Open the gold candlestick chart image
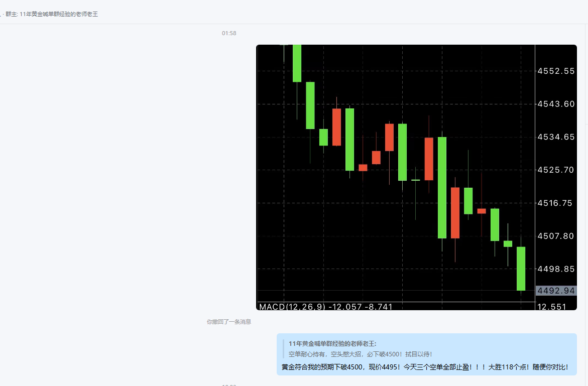Image resolution: width=588 pixels, height=386 pixels. pyautogui.click(x=416, y=177)
